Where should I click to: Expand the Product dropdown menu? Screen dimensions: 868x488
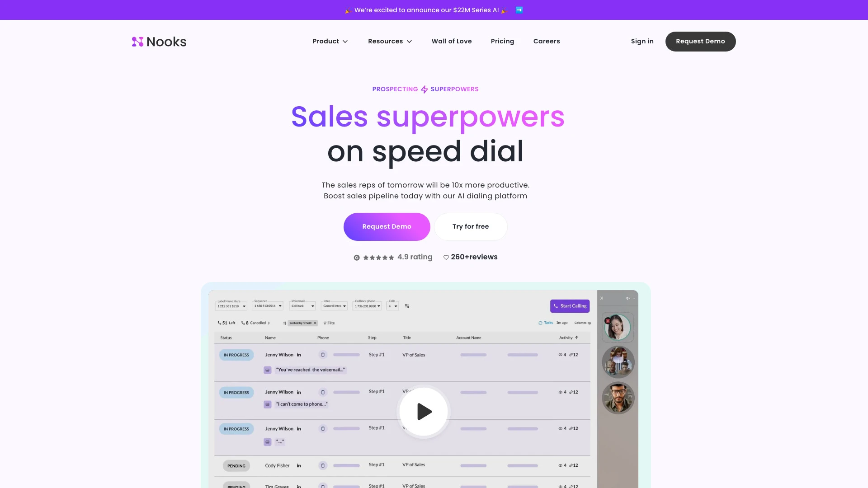pyautogui.click(x=330, y=41)
